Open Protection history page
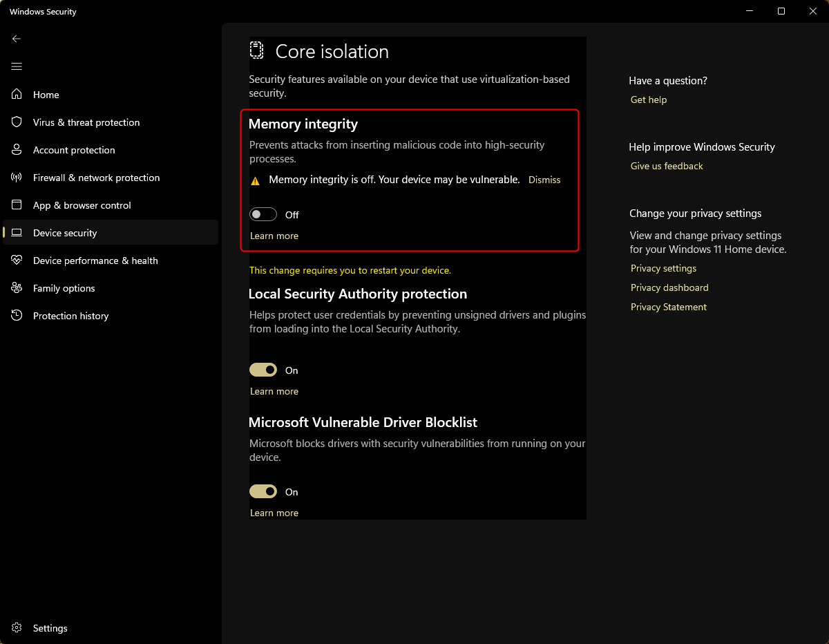This screenshot has width=829, height=644. coord(111,316)
